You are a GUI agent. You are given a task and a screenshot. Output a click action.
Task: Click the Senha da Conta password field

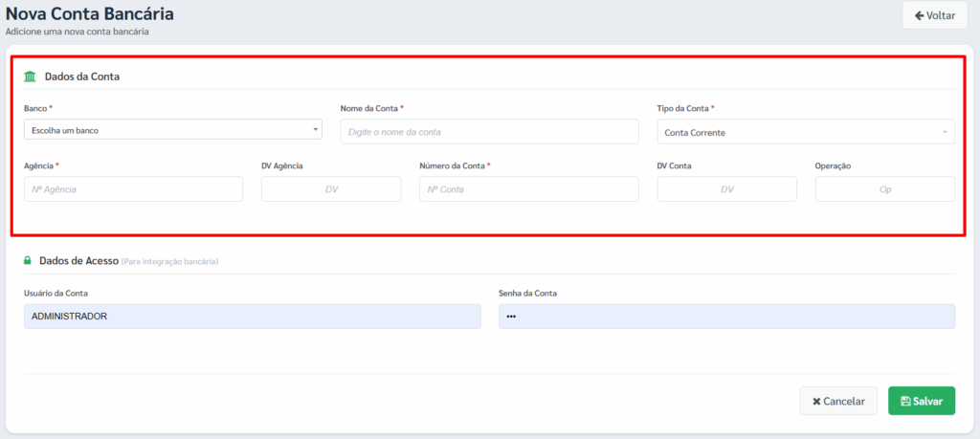(x=726, y=317)
